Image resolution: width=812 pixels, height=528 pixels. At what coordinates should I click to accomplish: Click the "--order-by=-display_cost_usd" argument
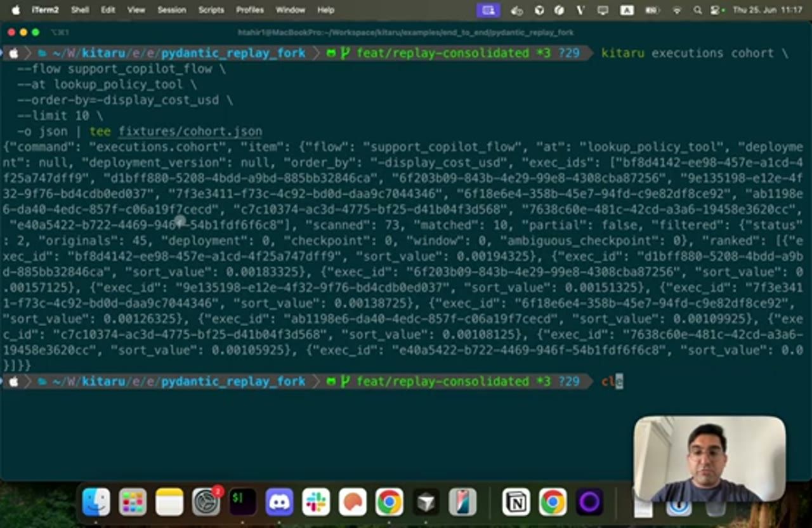pyautogui.click(x=118, y=100)
